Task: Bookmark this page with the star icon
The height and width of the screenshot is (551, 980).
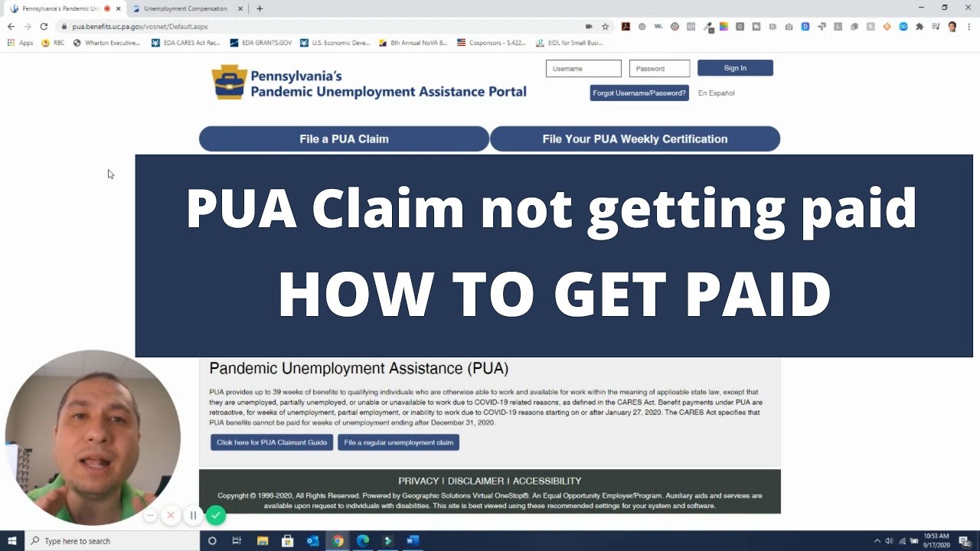Action: pyautogui.click(x=605, y=26)
